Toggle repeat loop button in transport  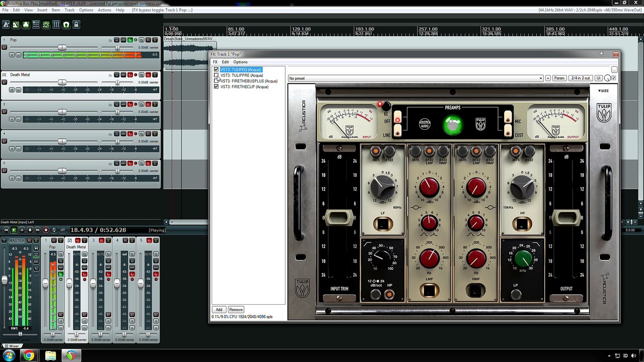[x=54, y=230]
